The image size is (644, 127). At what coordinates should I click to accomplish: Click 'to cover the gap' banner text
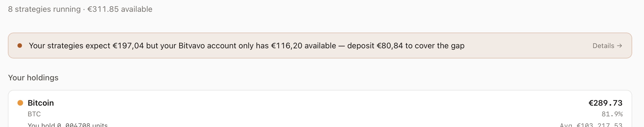tap(435, 46)
